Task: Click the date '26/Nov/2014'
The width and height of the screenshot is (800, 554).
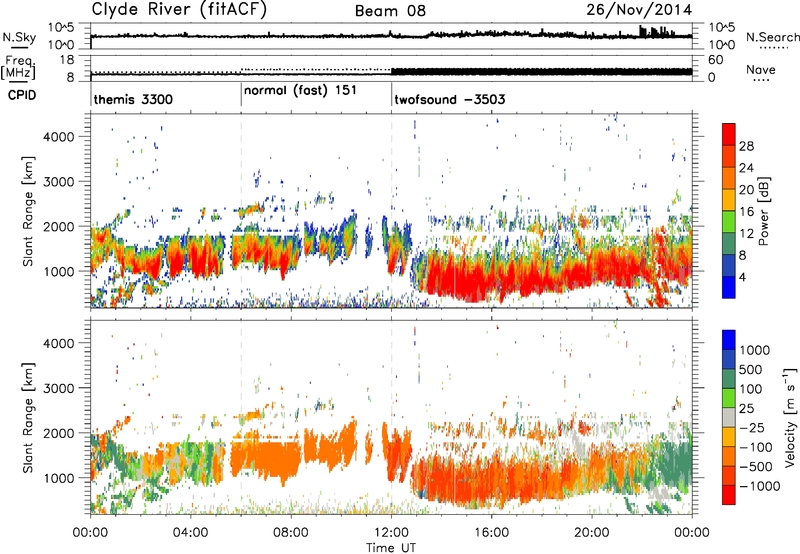Action: click(x=639, y=10)
